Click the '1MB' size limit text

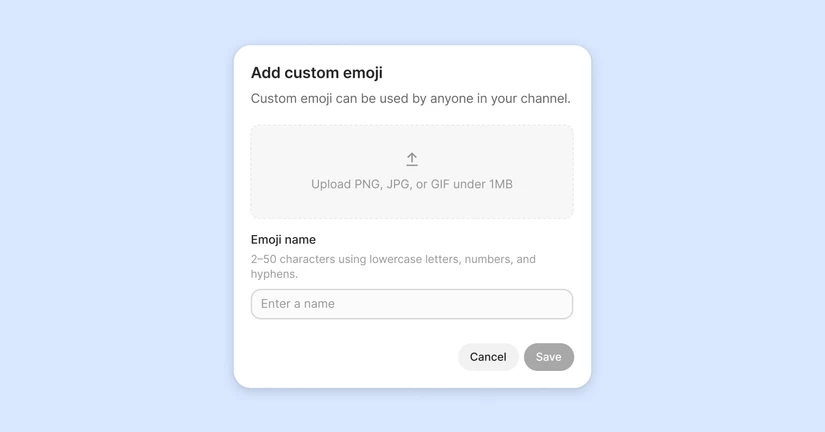click(x=500, y=184)
